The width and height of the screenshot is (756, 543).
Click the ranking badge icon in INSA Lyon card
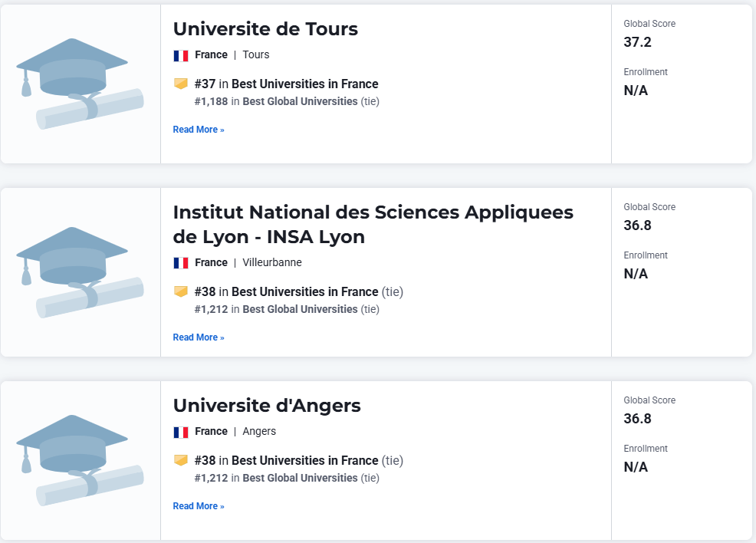click(181, 291)
